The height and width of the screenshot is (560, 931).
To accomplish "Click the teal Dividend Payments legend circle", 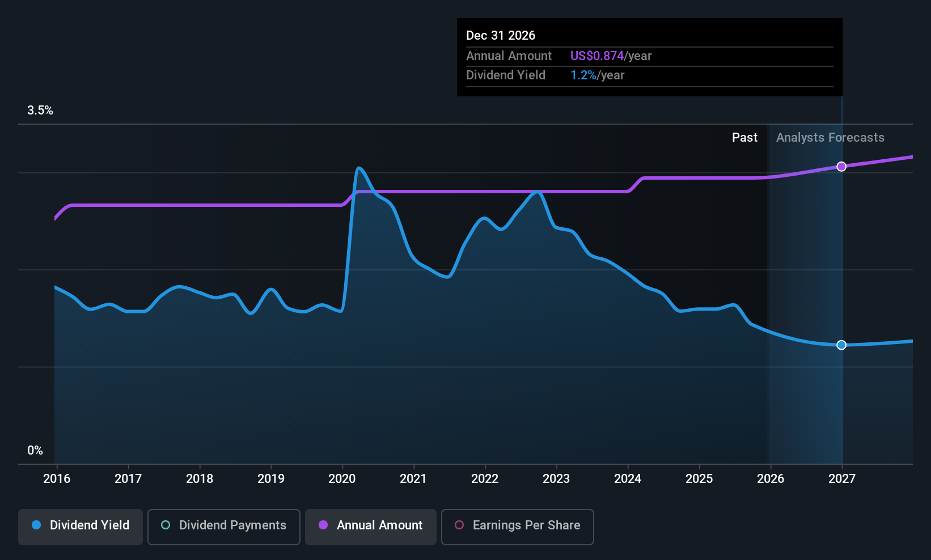I will [166, 525].
